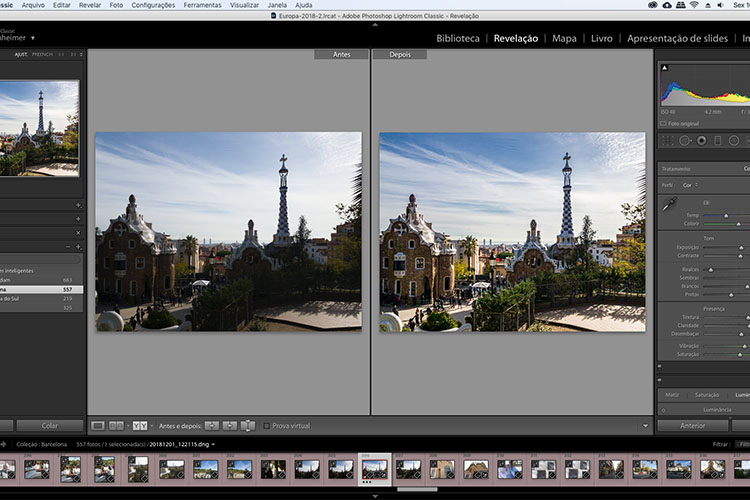Select the Saturação tab in HSL panel
The image size is (750, 500).
tap(707, 395)
